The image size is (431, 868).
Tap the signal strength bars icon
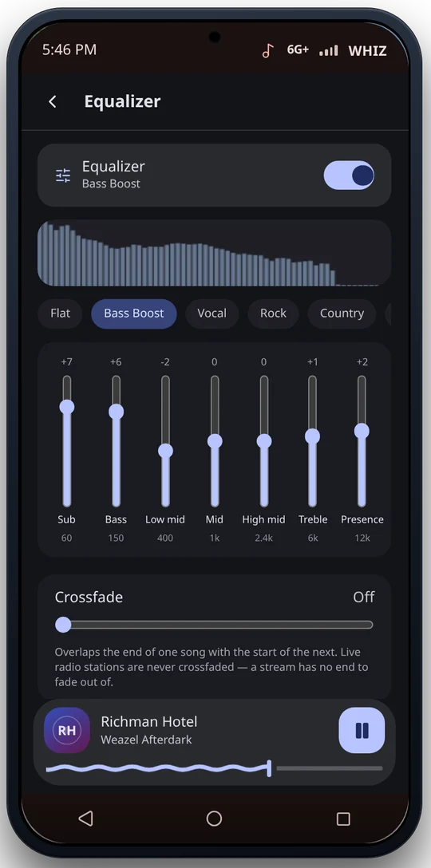click(x=329, y=51)
